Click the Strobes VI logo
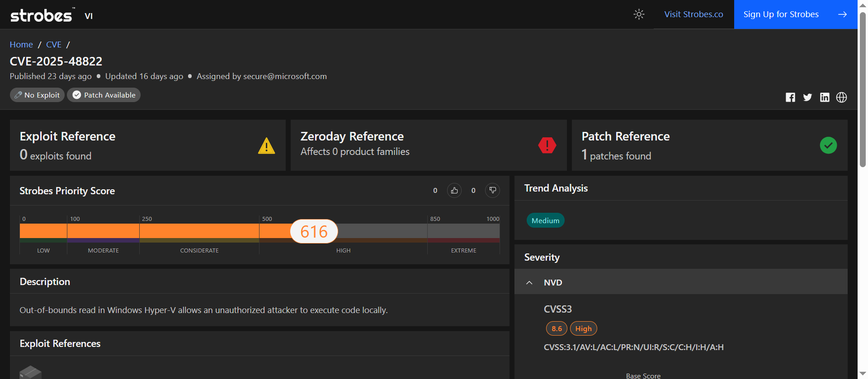Image resolution: width=868 pixels, height=379 pixels. point(52,15)
